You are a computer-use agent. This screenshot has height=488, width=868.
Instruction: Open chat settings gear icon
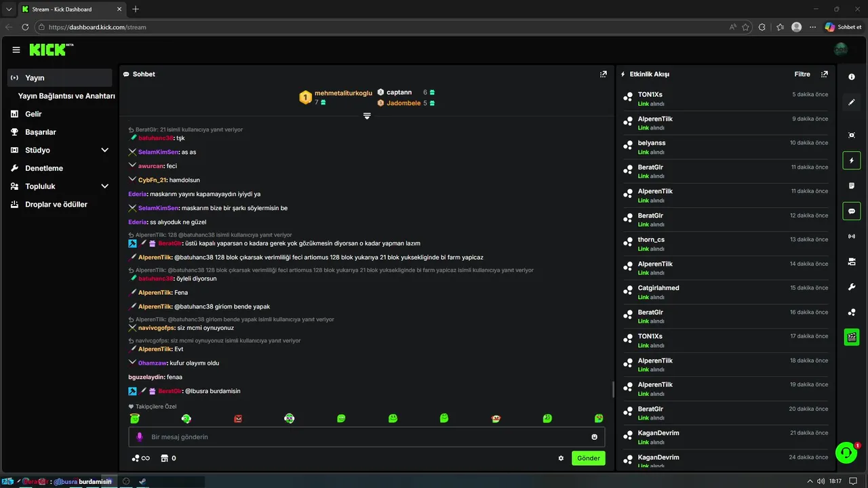(561, 458)
